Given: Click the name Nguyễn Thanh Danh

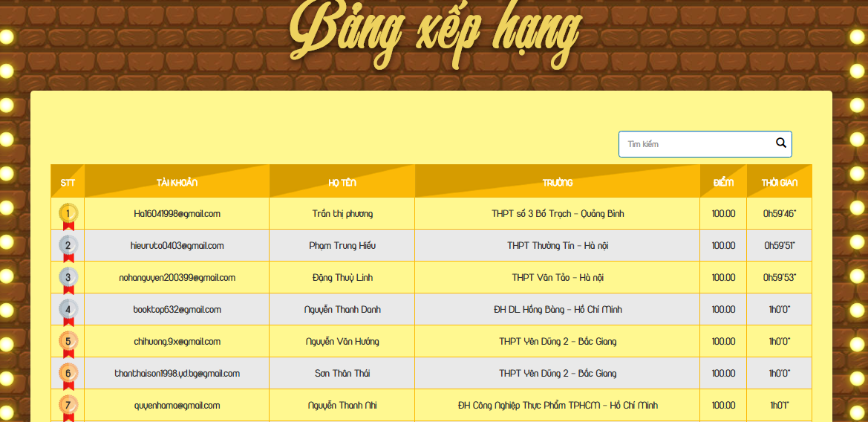Looking at the screenshot, I should click(342, 310).
